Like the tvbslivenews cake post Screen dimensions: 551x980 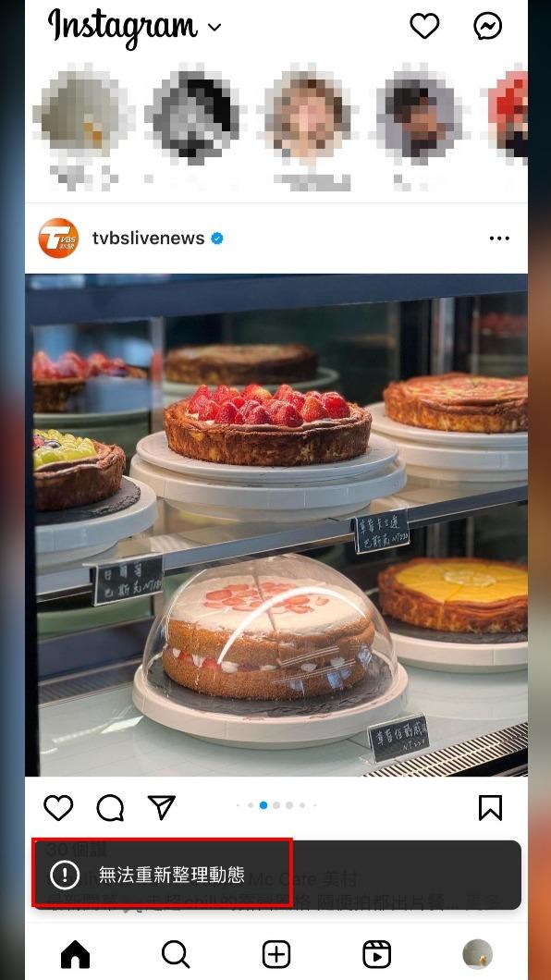[x=58, y=807]
